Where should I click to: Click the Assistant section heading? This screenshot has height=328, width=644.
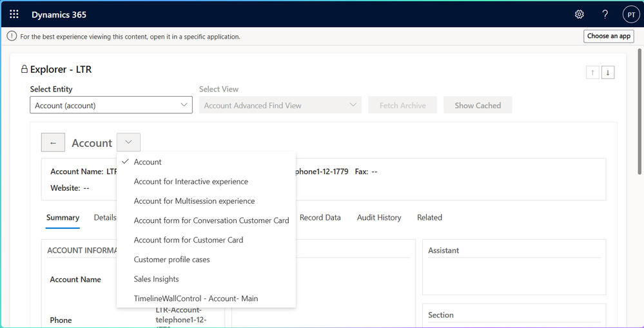[x=444, y=250]
